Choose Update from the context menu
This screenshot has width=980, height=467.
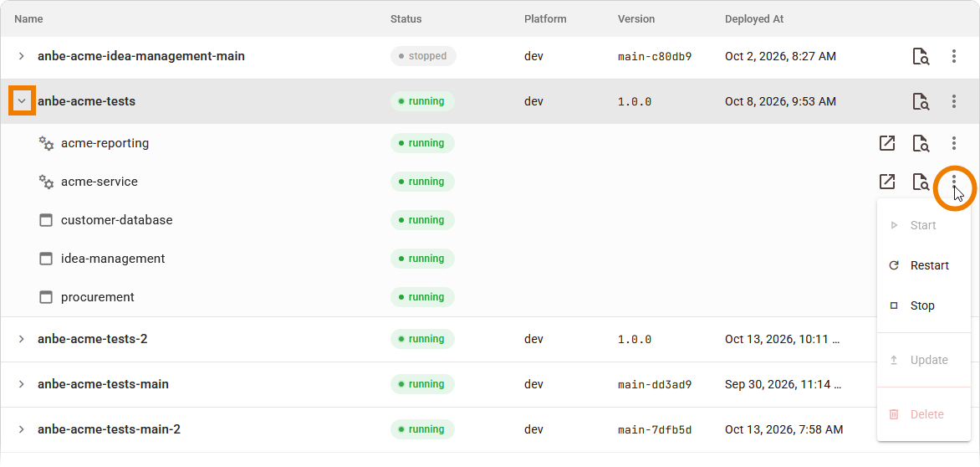click(x=924, y=360)
